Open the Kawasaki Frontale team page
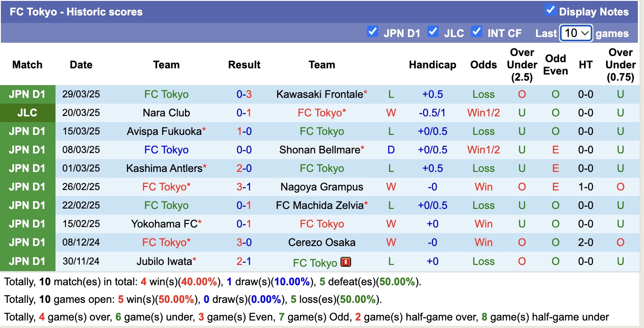Screen dimensions: 644x328 (319, 94)
